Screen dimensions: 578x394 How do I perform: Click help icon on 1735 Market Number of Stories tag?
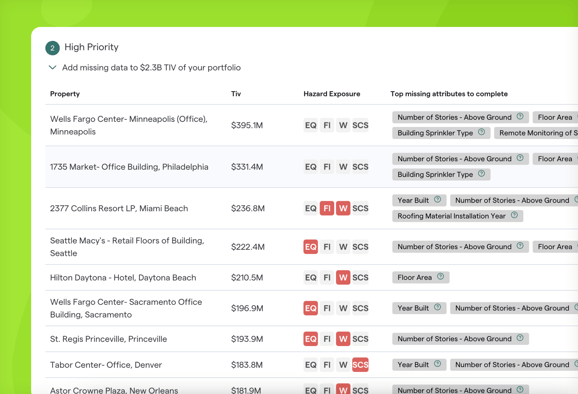click(520, 158)
